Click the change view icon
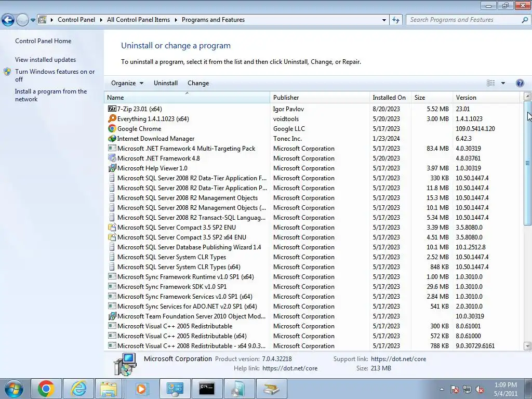Screen dimensions: 532x399 490,83
